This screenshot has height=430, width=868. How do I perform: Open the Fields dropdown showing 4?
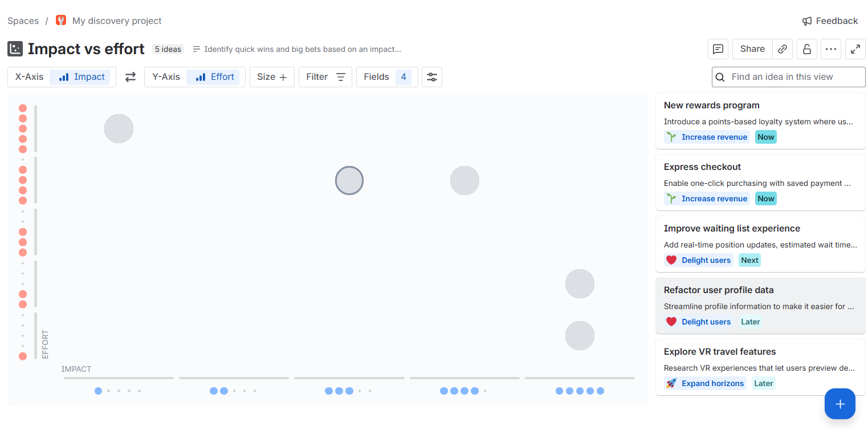pyautogui.click(x=386, y=76)
